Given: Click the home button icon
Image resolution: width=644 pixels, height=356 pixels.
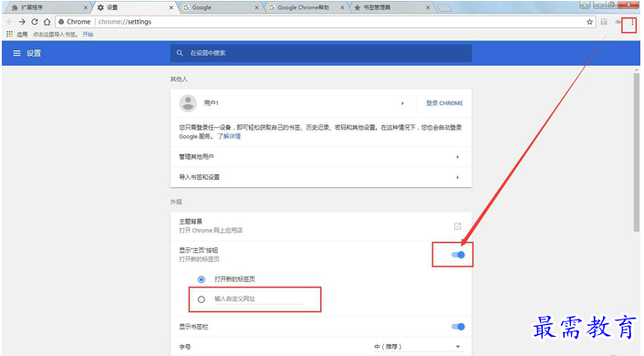Looking at the screenshot, I should [x=47, y=22].
